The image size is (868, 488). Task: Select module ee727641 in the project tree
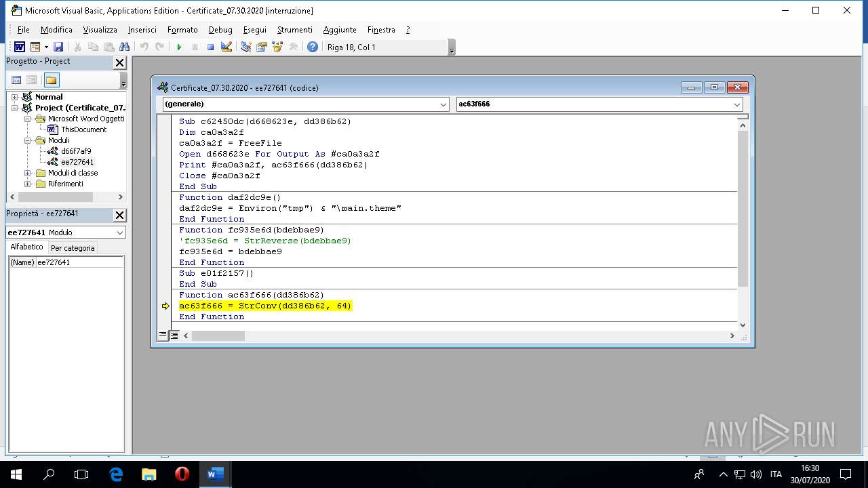(77, 162)
